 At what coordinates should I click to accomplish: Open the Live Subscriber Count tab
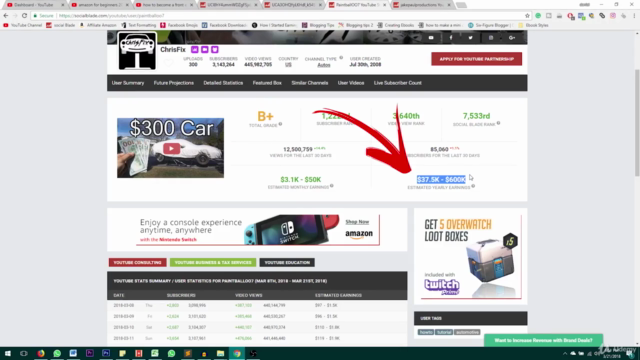(398, 83)
